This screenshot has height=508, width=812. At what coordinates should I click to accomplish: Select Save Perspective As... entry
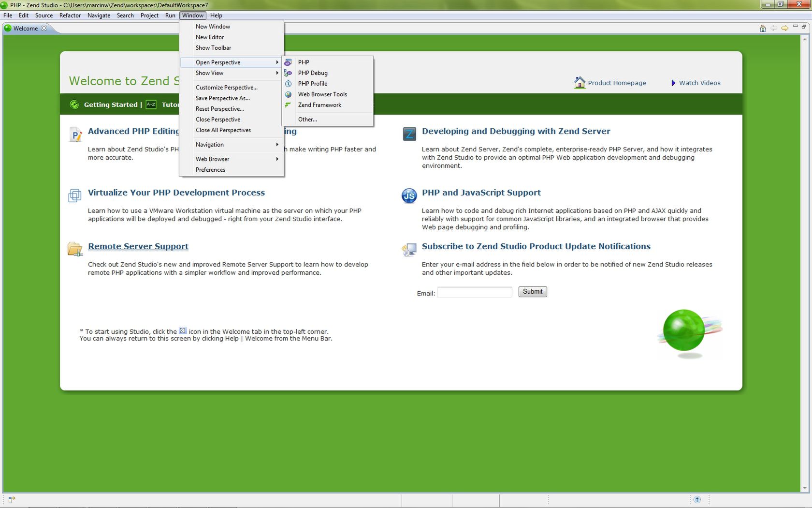click(232, 98)
